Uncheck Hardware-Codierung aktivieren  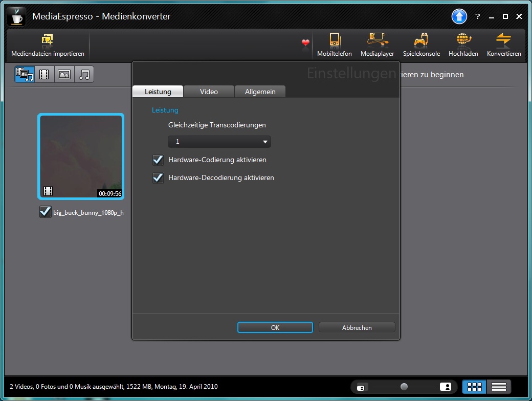point(158,160)
